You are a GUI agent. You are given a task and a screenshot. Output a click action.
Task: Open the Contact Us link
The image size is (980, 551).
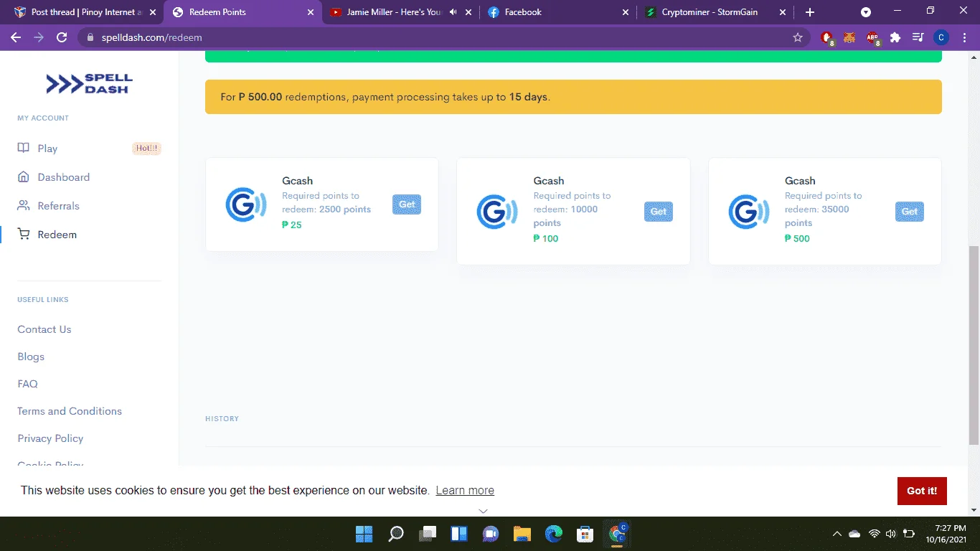coord(44,329)
